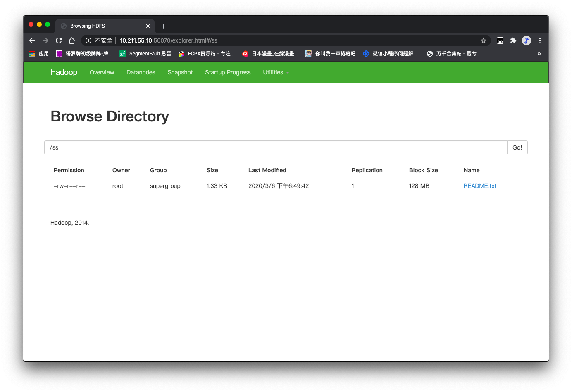Screen dimensions: 572x392
Task: Open the Datanodes nav item
Action: (141, 72)
